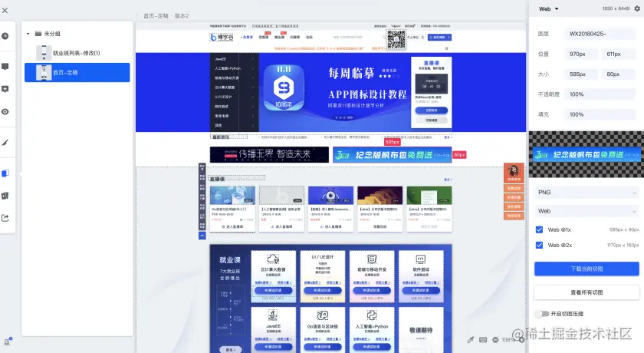Click the 传播无界 智造未来 banner in the canvas
This screenshot has width=644, height=353.
pos(269,154)
